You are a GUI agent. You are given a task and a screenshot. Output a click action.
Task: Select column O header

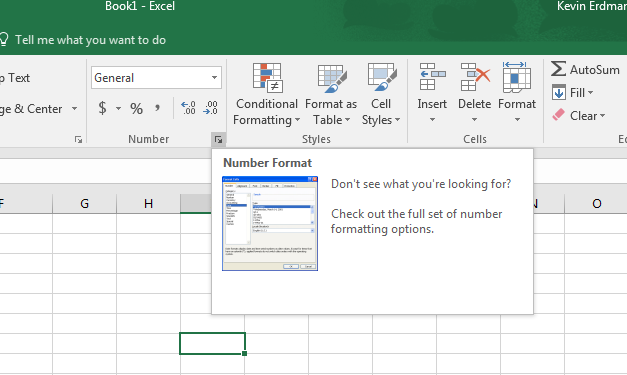(596, 204)
